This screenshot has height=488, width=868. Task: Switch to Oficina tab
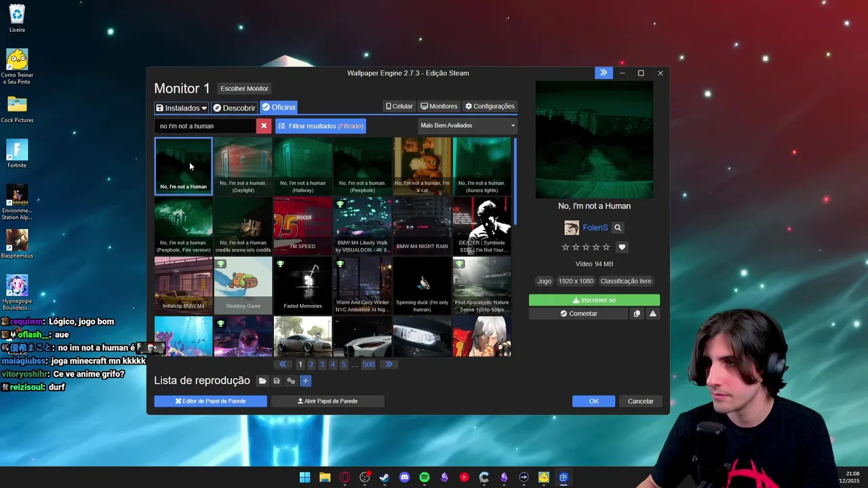279,107
